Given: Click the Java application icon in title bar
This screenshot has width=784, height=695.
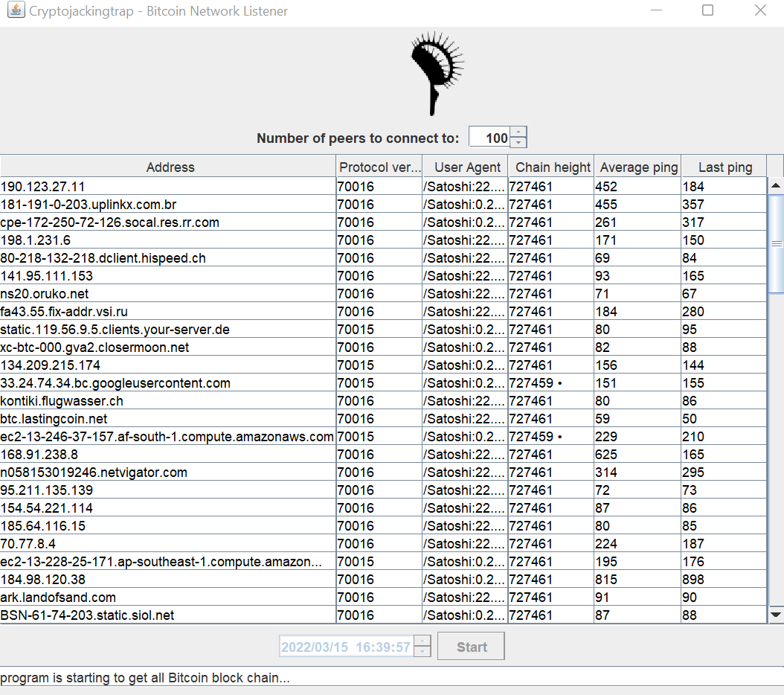Looking at the screenshot, I should coord(16,10).
